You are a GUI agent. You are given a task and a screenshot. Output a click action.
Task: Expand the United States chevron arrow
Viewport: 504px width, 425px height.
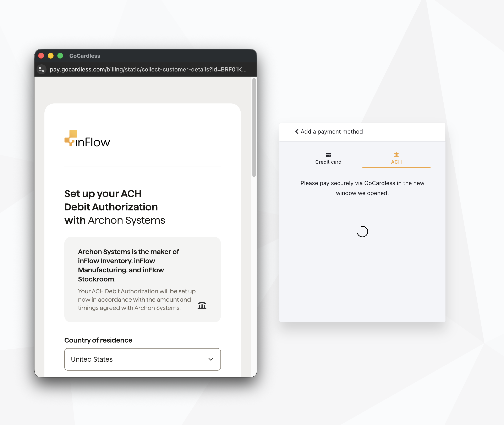click(211, 359)
